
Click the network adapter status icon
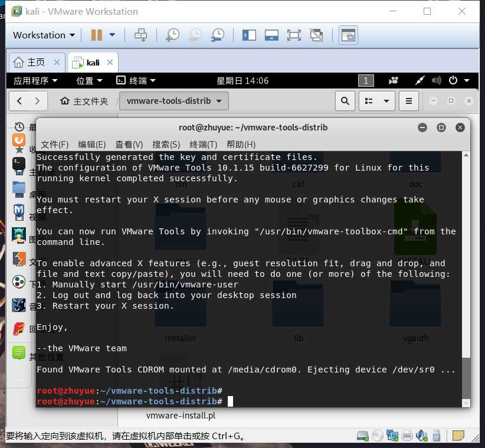click(x=392, y=436)
